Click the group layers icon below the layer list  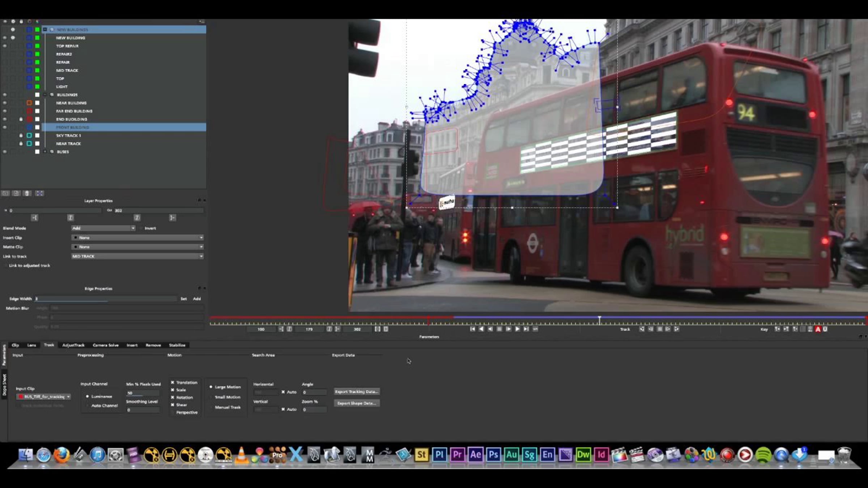[5, 193]
